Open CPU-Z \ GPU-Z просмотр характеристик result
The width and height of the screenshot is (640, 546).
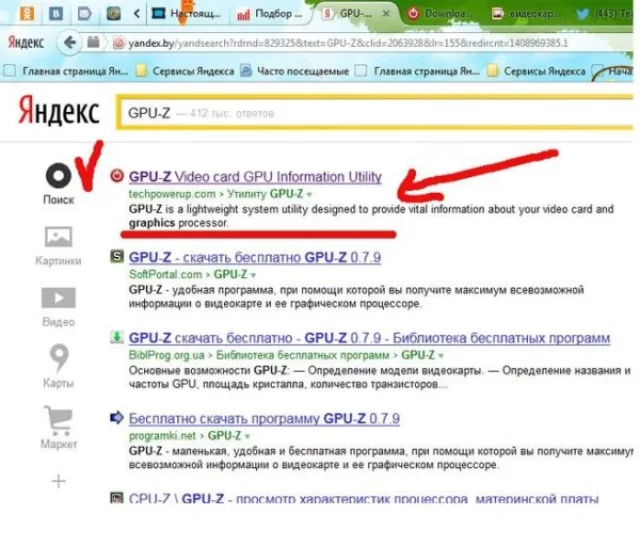point(364,499)
